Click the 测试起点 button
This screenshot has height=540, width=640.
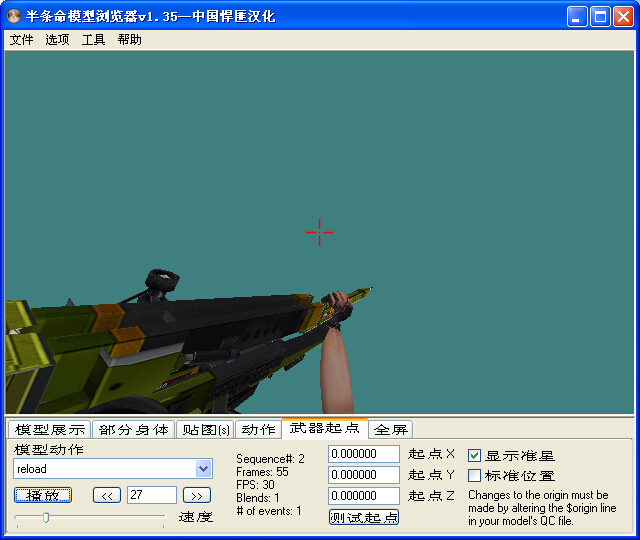click(364, 518)
